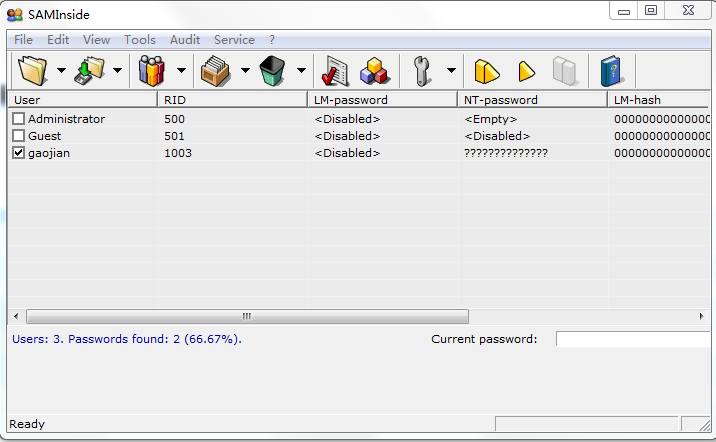
Task: Click the checklist with red checkmark icon
Action: 335,71
